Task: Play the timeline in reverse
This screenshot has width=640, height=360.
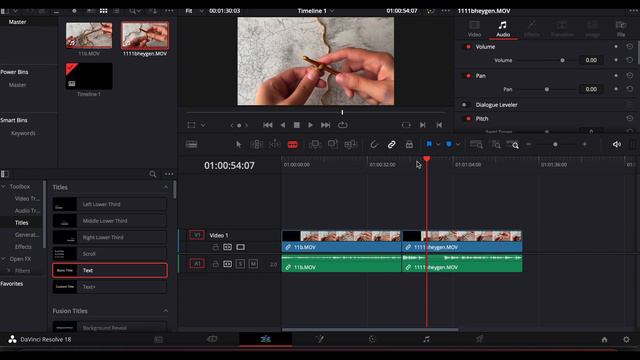Action: [x=283, y=125]
